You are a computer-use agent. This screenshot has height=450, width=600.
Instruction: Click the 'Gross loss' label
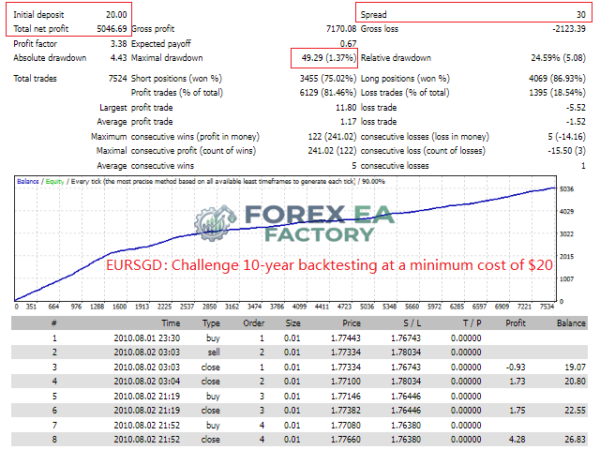[x=379, y=29]
